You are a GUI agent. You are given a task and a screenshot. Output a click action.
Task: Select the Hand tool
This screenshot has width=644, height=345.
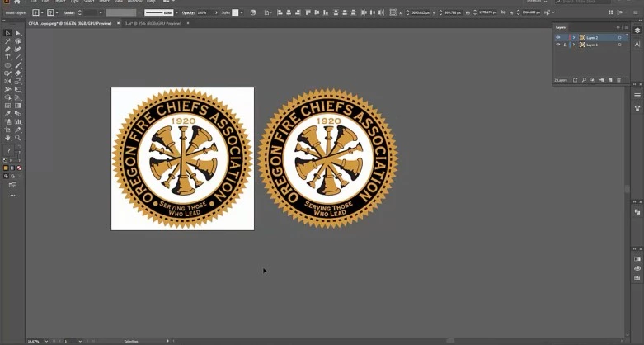click(x=7, y=138)
